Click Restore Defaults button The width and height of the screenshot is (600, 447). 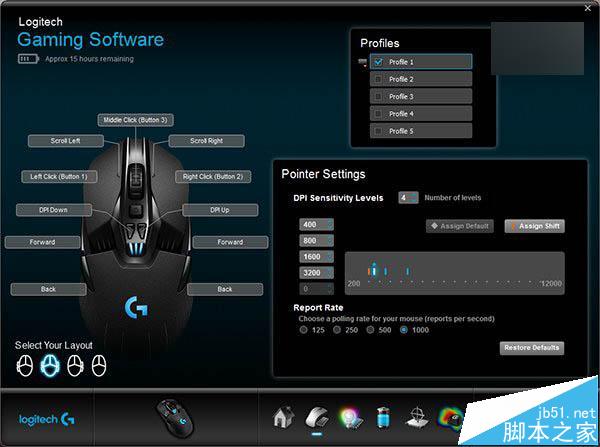(532, 348)
